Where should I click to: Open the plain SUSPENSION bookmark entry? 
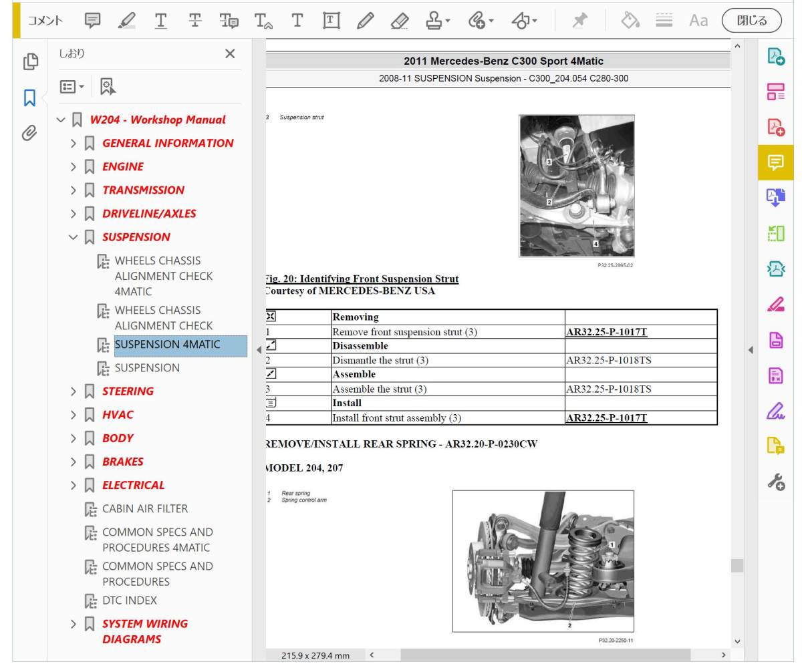(x=147, y=368)
